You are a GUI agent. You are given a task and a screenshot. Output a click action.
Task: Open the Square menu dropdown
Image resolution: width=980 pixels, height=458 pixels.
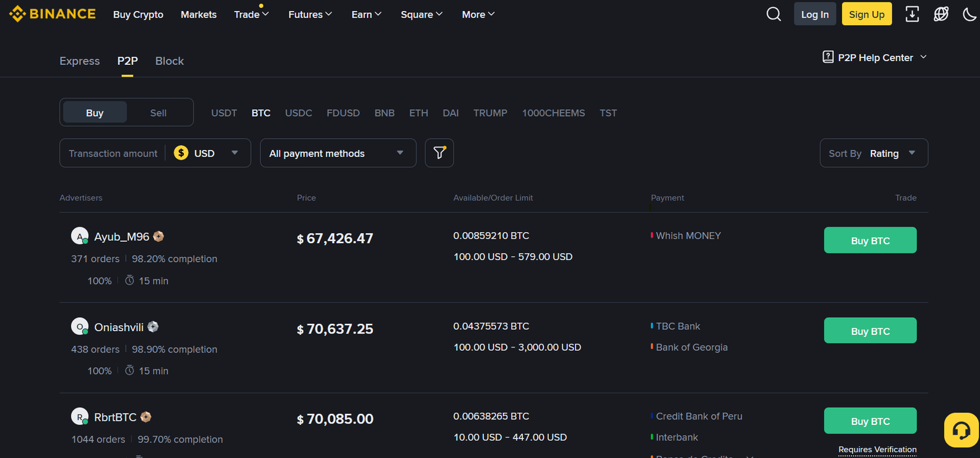point(421,14)
